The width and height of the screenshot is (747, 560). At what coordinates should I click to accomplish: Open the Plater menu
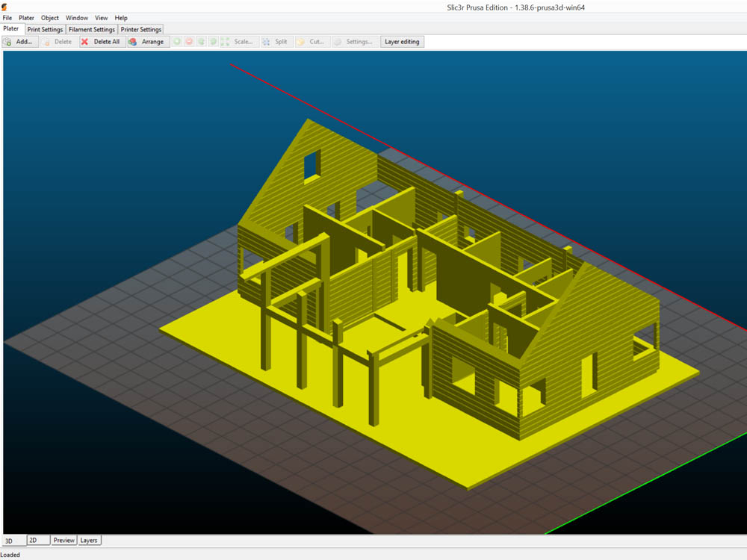(26, 18)
